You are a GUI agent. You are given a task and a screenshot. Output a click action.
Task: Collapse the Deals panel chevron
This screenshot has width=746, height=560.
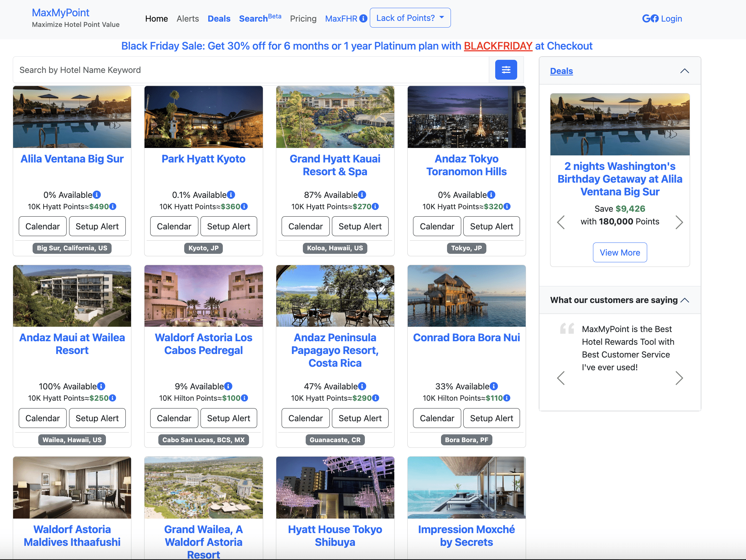point(685,71)
